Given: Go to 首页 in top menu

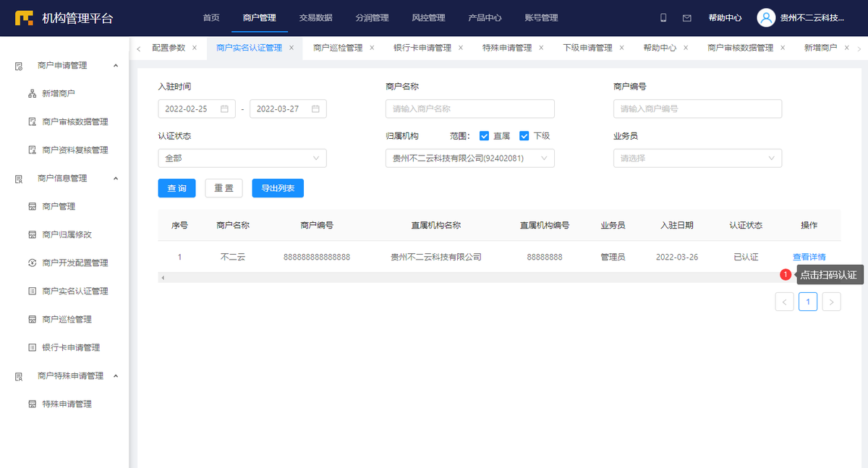Looking at the screenshot, I should click(x=211, y=17).
